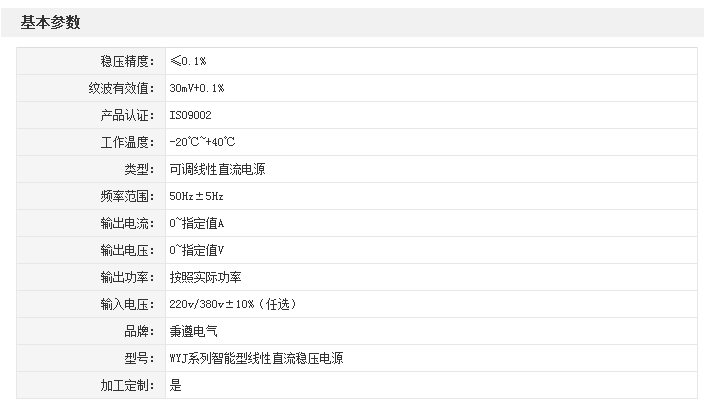Click the 基本参数 section header
This screenshot has height=404, width=704.
[x=50, y=22]
